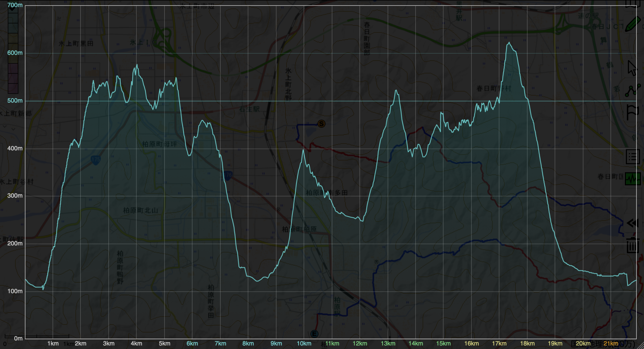Click the flag waypoint tool
Image resolution: width=644 pixels, height=349 pixels.
(x=632, y=112)
